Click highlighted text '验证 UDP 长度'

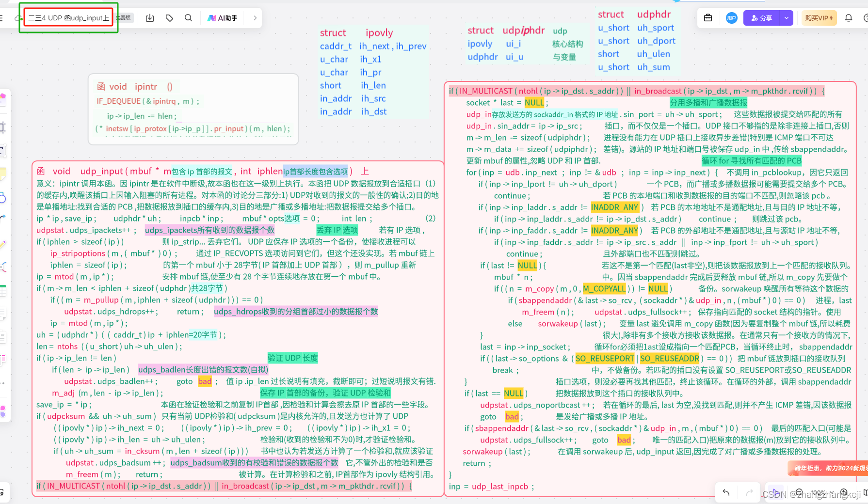point(292,358)
